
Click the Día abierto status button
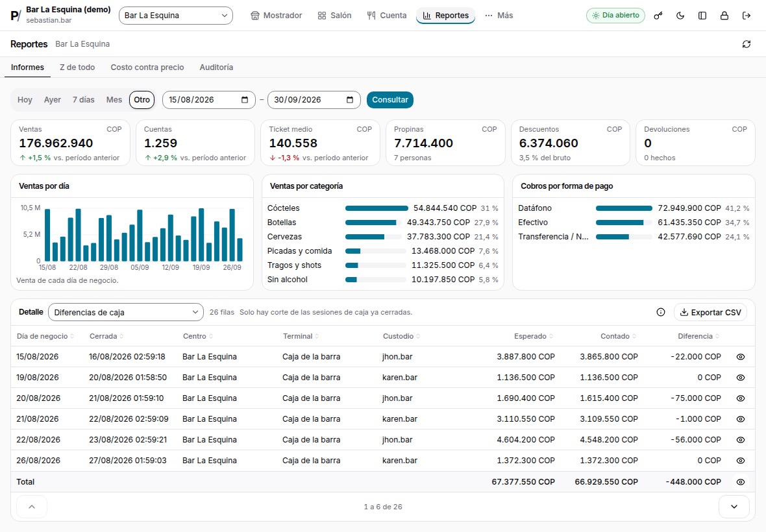click(x=615, y=16)
